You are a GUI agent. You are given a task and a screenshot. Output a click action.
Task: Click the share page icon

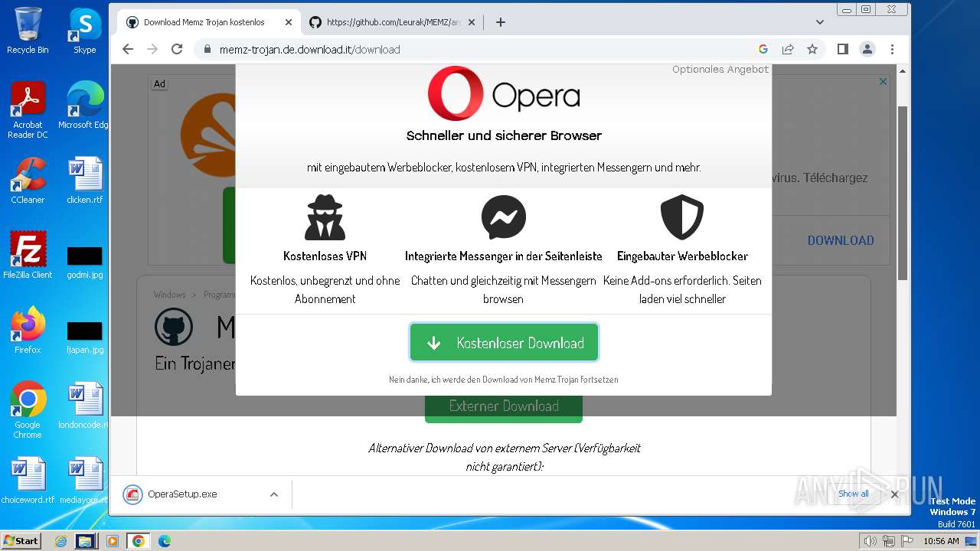click(788, 49)
